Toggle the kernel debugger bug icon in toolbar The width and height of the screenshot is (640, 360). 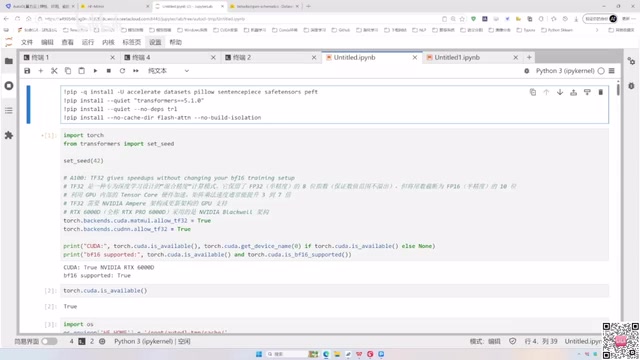pyautogui.click(x=527, y=71)
